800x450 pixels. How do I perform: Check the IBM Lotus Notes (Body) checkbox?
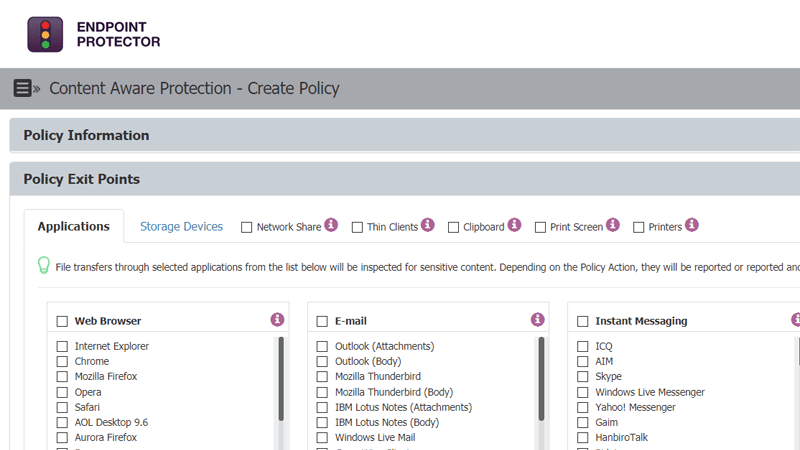point(322,422)
